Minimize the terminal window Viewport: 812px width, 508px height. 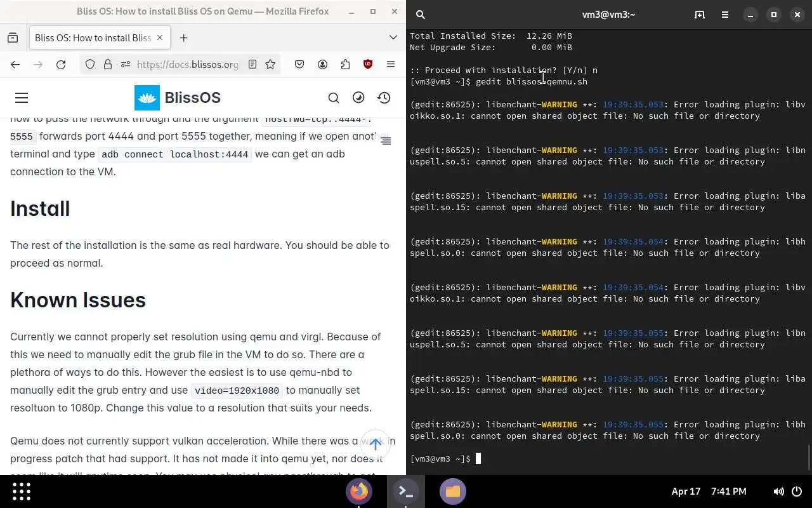750,15
